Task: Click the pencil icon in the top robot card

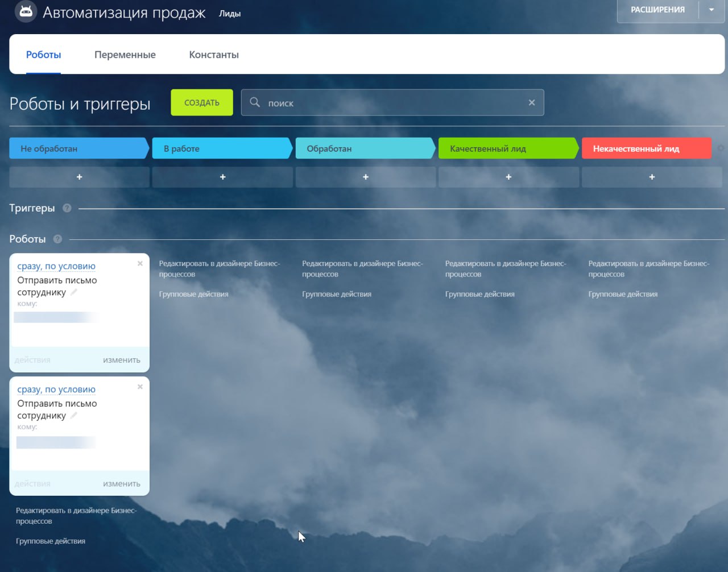Action: click(74, 292)
